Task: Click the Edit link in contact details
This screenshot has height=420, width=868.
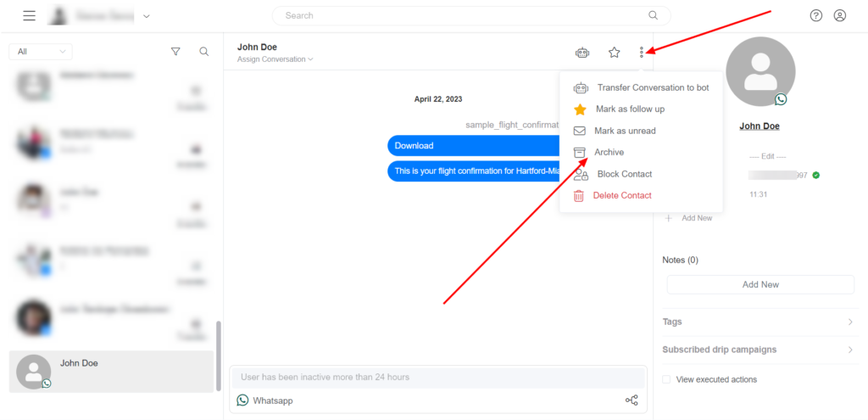Action: point(767,156)
